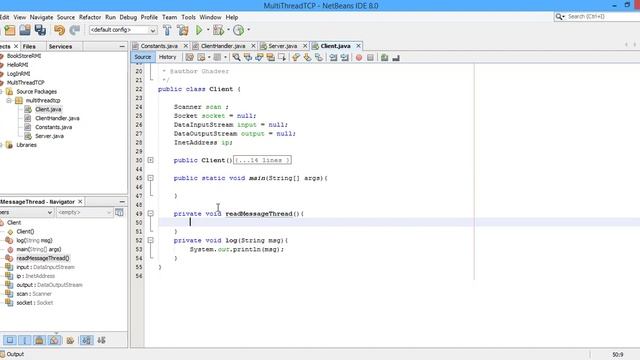Screen dimensions: 640x360
Task: Click the Debug Project toolbar icon
Action: 218,30
